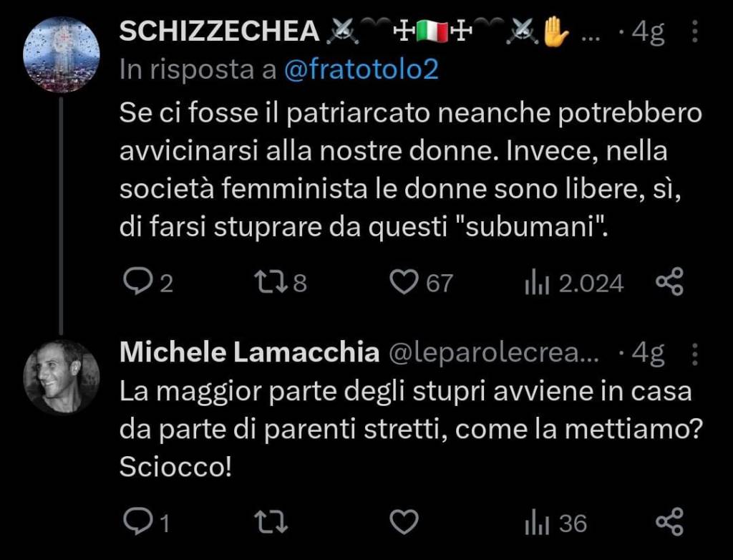Viewport: 733px width, 560px height.
Task: Reply to the SCHIZZECHEA tweet
Action: 136,283
